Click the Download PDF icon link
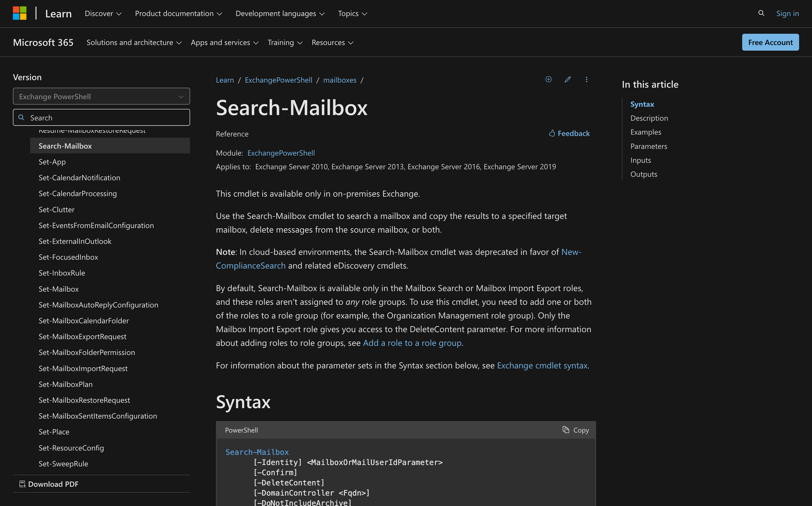The width and height of the screenshot is (812, 506). click(49, 484)
